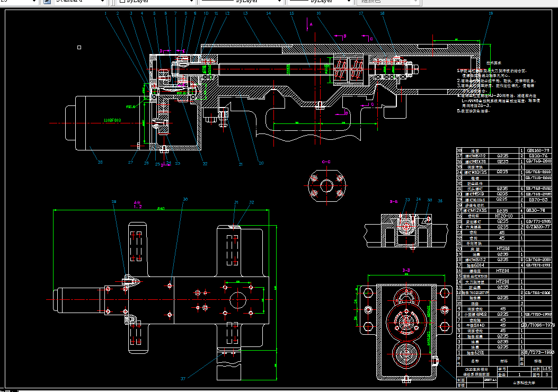
Task: Select the 840 overall length dimension
Action: (161, 209)
